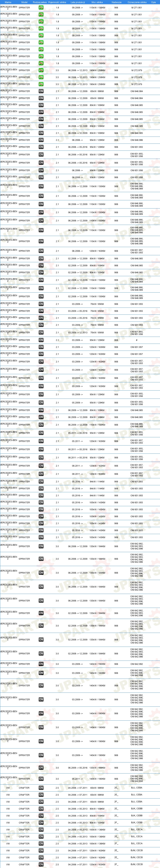The image size is (160, 868).
Task: Click the '03.2009 -> 12.2013' production years cell
Action: coord(78,333)
